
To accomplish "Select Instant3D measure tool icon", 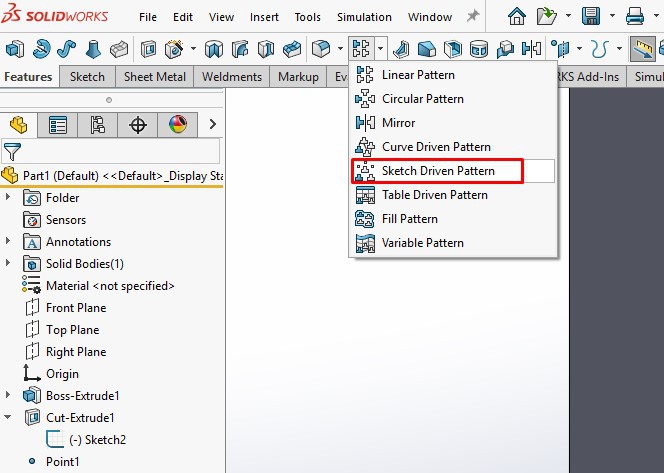I will click(642, 49).
